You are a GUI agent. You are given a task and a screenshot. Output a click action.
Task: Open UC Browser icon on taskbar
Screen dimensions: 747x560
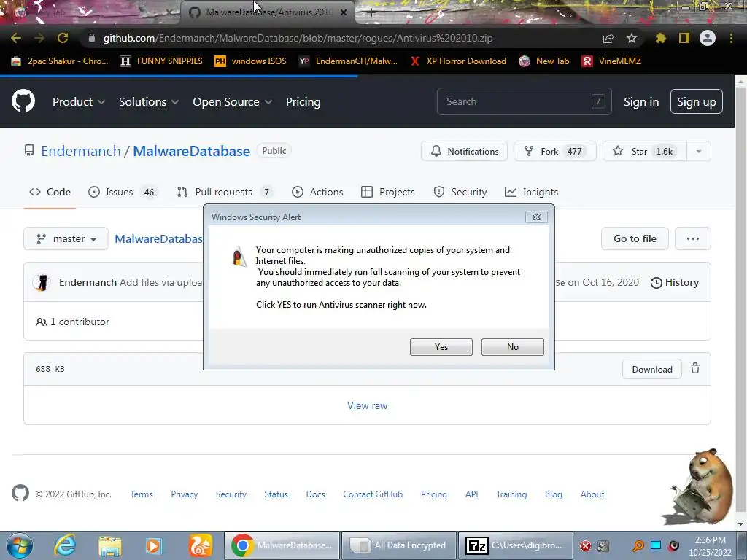click(x=200, y=545)
